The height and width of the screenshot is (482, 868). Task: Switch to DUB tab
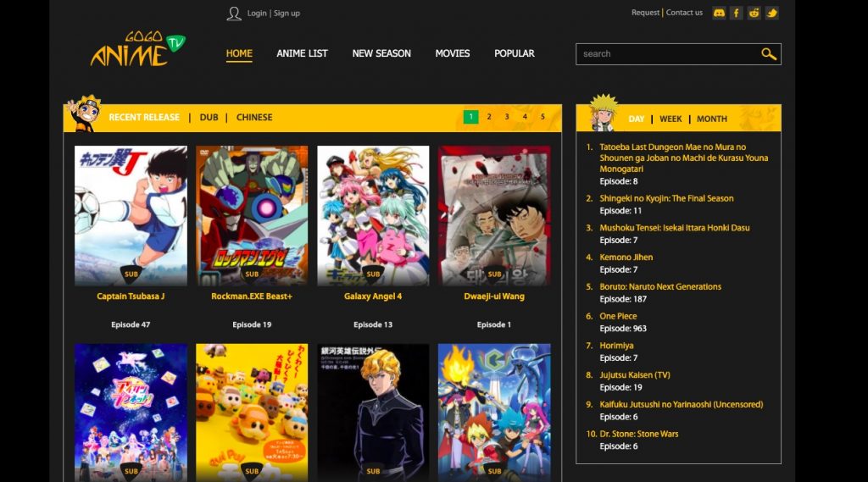pos(209,117)
